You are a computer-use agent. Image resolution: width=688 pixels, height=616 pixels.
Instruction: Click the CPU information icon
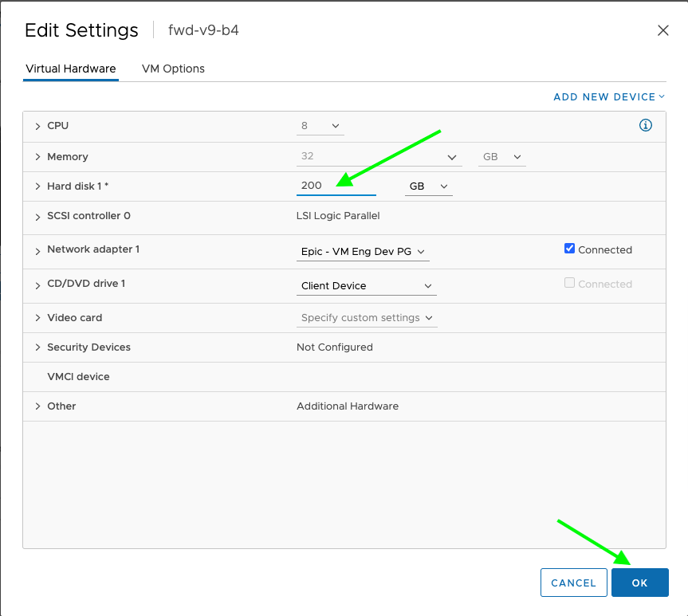pyautogui.click(x=646, y=125)
